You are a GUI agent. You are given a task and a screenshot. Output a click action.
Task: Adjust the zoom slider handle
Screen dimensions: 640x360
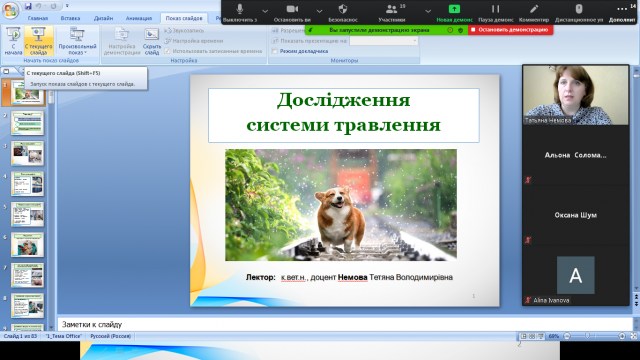point(587,336)
